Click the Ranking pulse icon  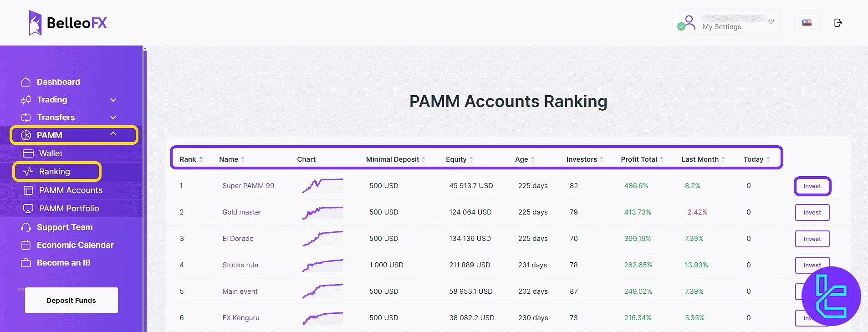click(28, 172)
